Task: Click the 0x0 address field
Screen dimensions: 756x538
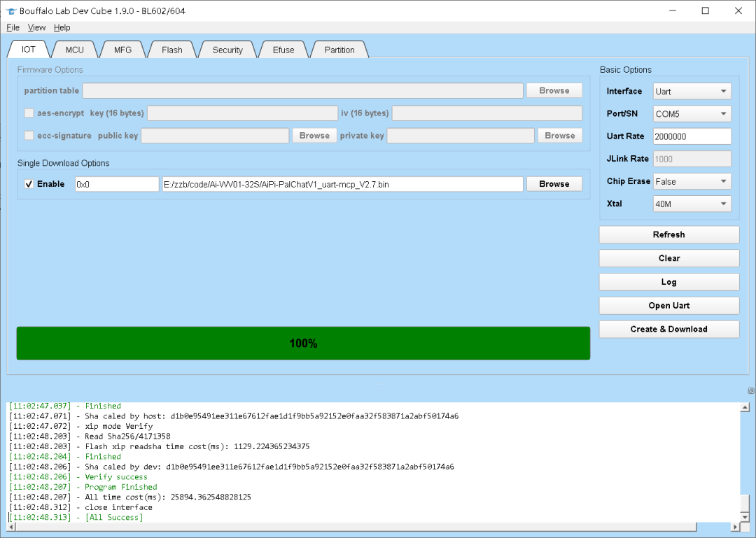Action: [117, 184]
